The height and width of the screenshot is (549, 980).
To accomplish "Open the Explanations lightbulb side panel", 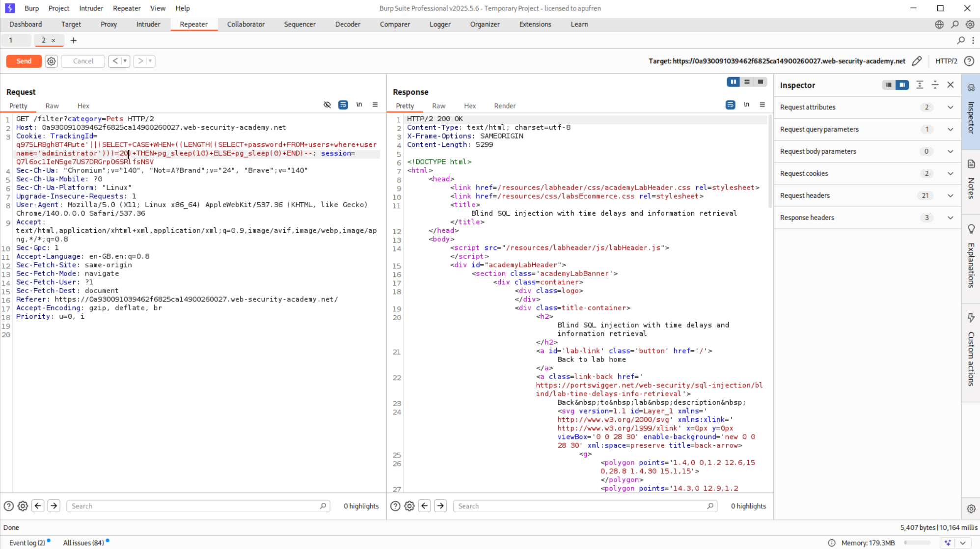I will pyautogui.click(x=971, y=229).
